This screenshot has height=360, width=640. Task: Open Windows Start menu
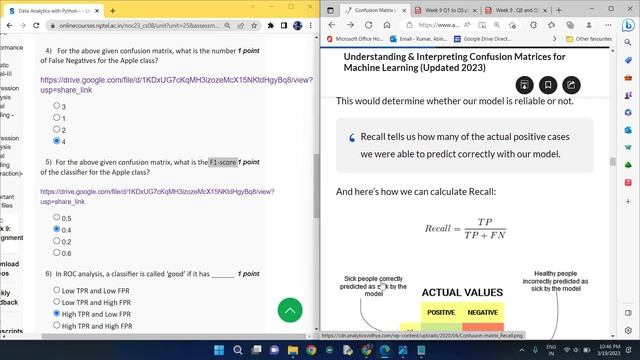pyautogui.click(x=219, y=350)
